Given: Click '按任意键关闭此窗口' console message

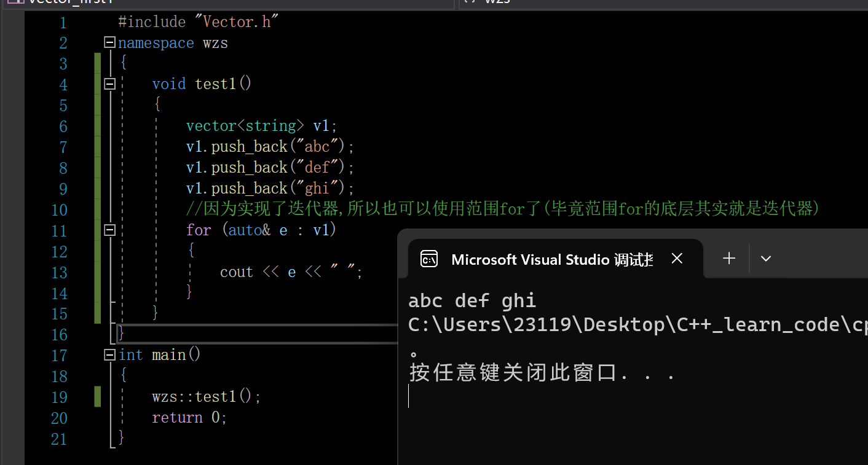Looking at the screenshot, I should [x=542, y=372].
